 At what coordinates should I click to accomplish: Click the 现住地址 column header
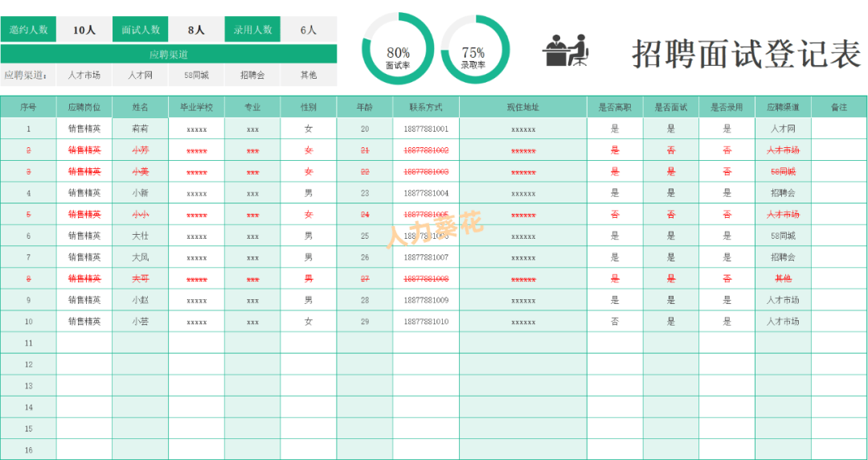(x=523, y=108)
